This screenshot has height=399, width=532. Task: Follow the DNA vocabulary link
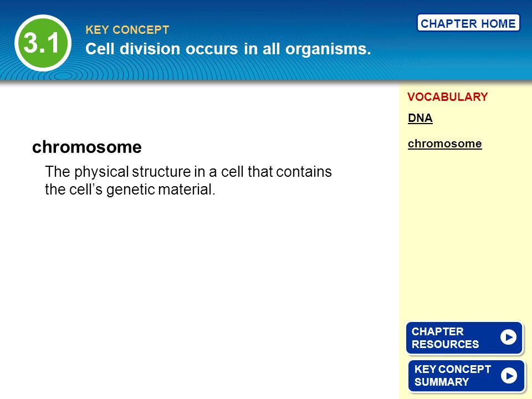point(420,118)
